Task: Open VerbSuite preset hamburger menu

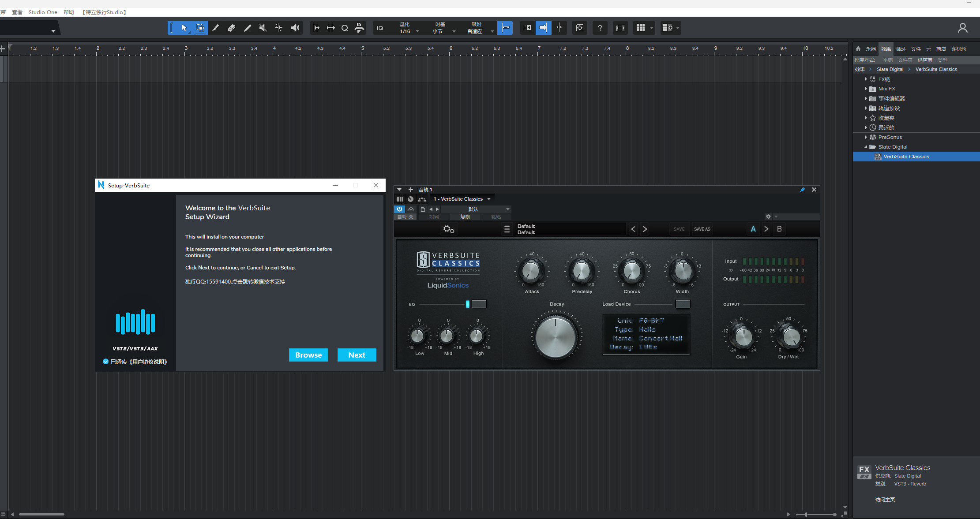Action: tap(507, 229)
